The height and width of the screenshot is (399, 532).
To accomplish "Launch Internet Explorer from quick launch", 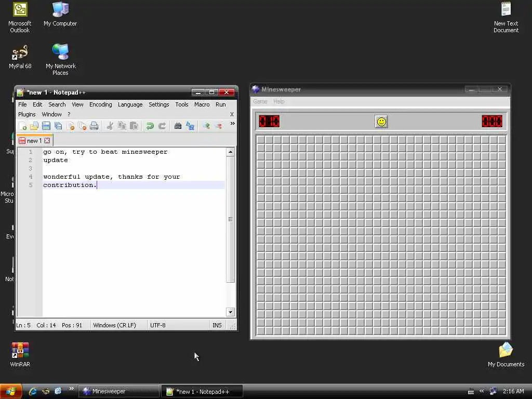I will (x=33, y=392).
